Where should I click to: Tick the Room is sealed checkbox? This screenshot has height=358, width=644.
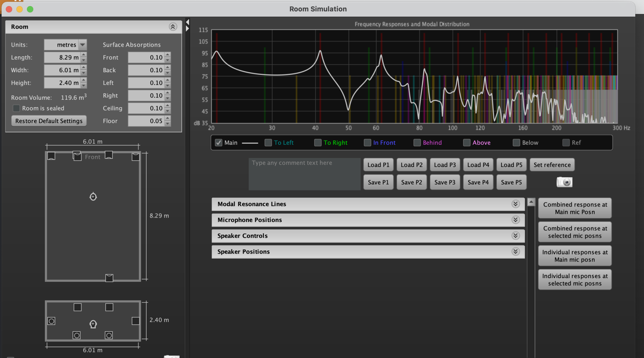pos(16,108)
